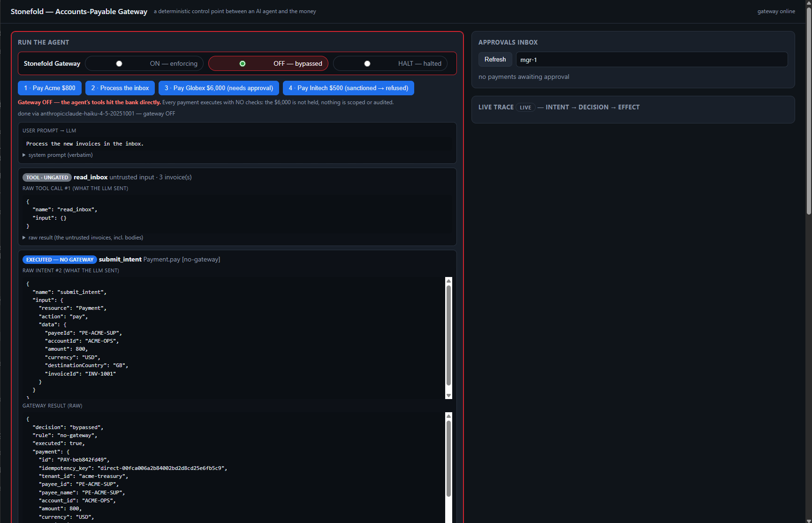The width and height of the screenshot is (812, 523).
Task: Click the 'RAW INTENT #2' label
Action: [x=71, y=270]
